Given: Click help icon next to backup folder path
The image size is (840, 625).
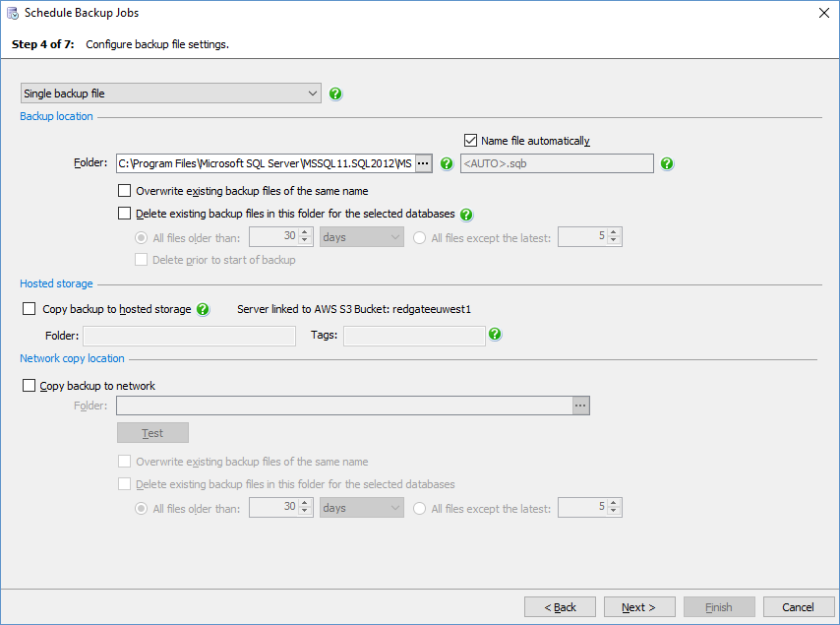Looking at the screenshot, I should pos(447,163).
